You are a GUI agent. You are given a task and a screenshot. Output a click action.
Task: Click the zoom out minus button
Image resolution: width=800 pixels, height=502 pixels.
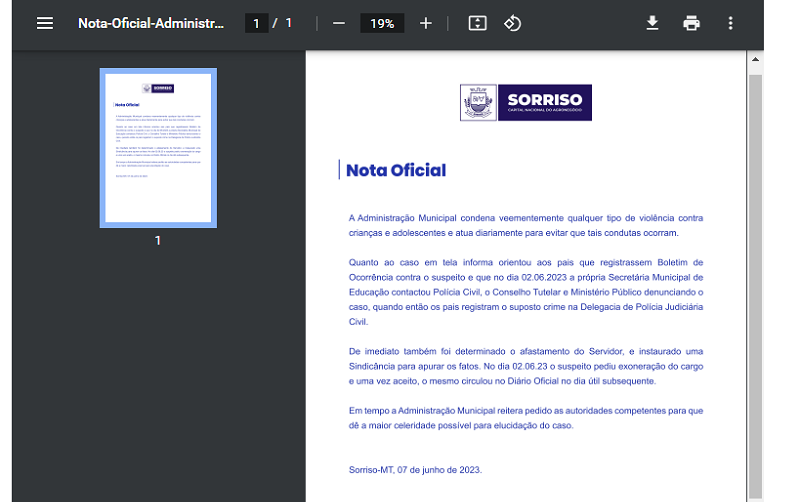click(x=339, y=23)
